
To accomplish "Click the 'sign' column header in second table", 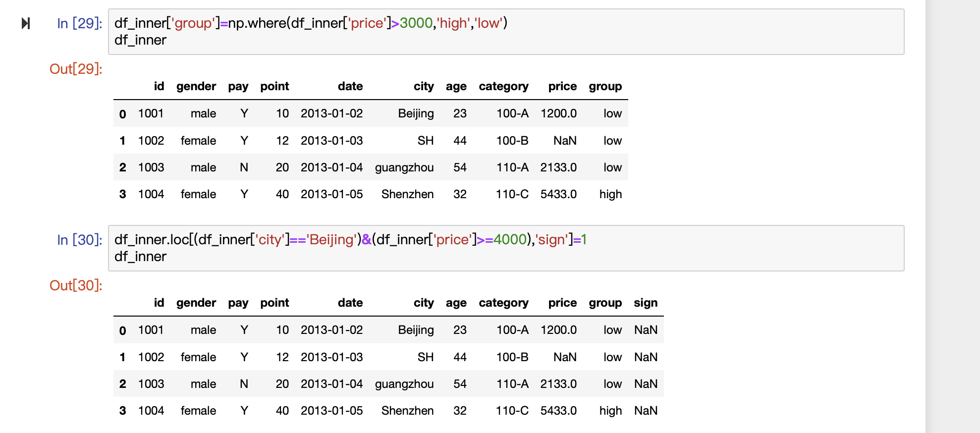I will click(x=645, y=303).
